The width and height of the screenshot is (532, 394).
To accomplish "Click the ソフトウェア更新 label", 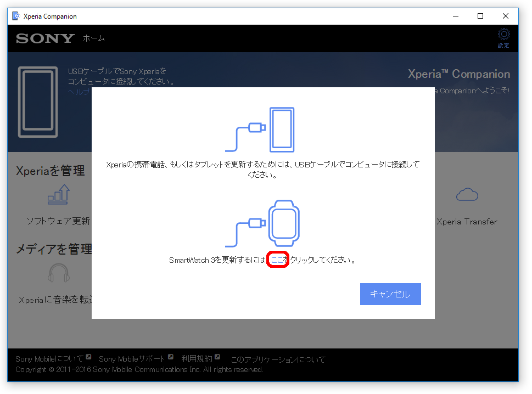I will click(59, 221).
